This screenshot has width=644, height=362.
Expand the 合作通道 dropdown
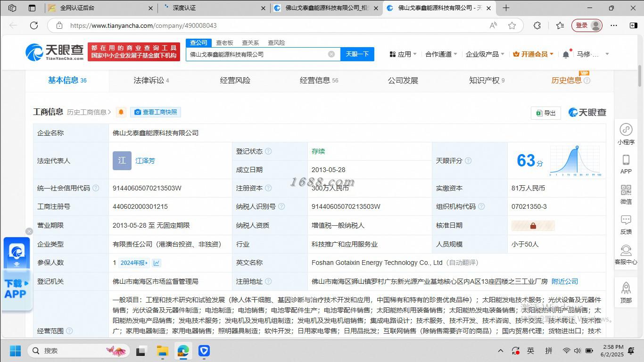441,54
